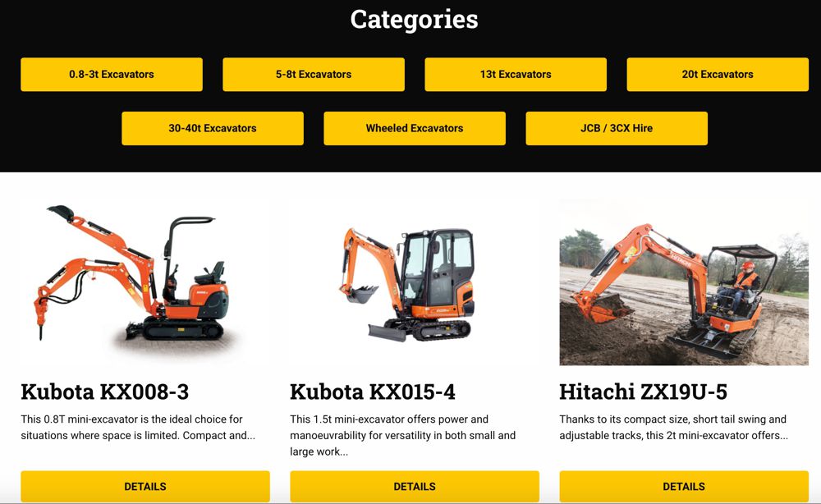Viewport: 821px width, 504px height.
Task: Click the JCB / 3CX Hire button
Action: 617,128
